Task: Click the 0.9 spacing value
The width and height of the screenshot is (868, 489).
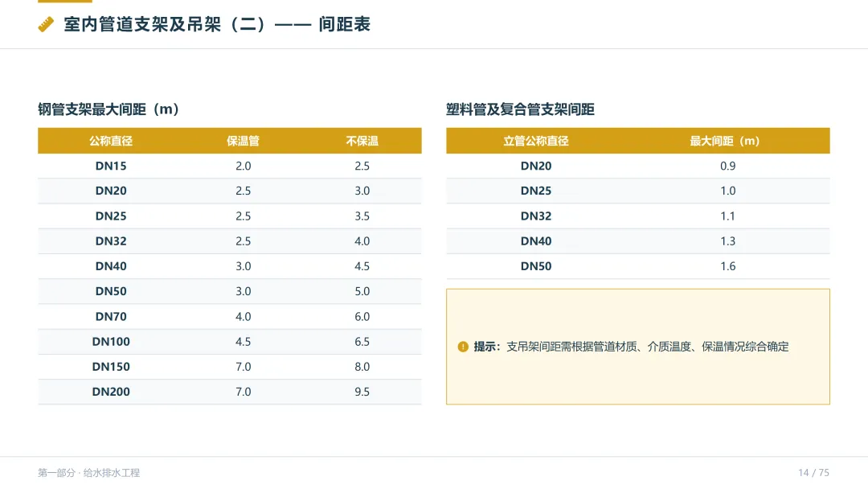Action: (728, 166)
